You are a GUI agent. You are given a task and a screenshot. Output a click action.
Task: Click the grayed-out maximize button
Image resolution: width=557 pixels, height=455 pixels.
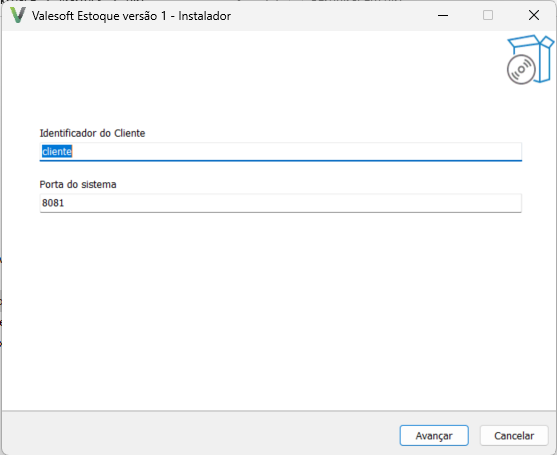488,15
